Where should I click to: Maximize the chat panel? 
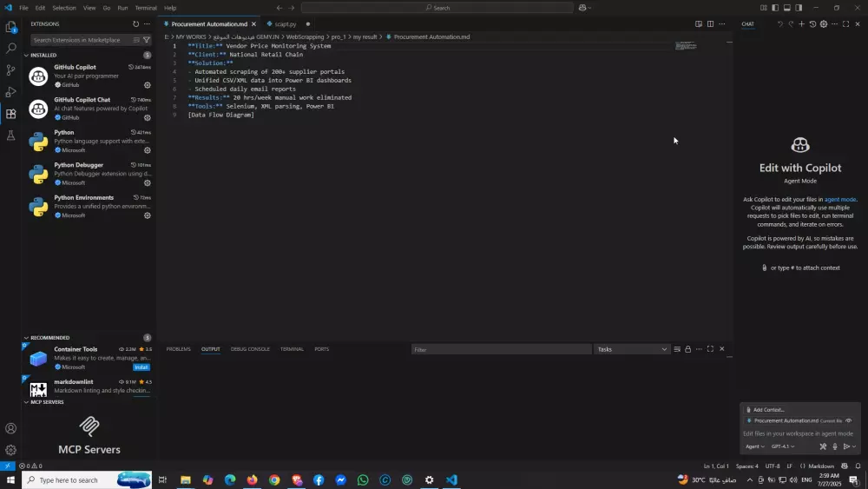click(845, 23)
